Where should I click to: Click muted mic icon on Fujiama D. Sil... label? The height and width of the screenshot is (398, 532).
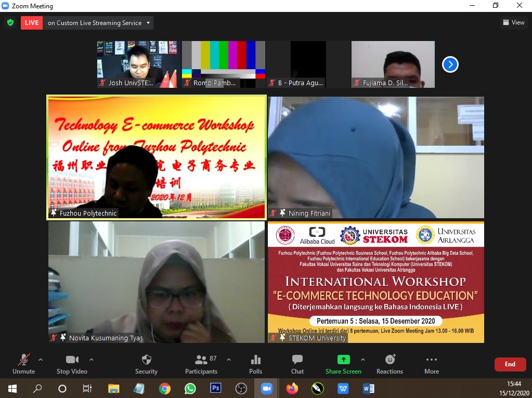pyautogui.click(x=356, y=83)
